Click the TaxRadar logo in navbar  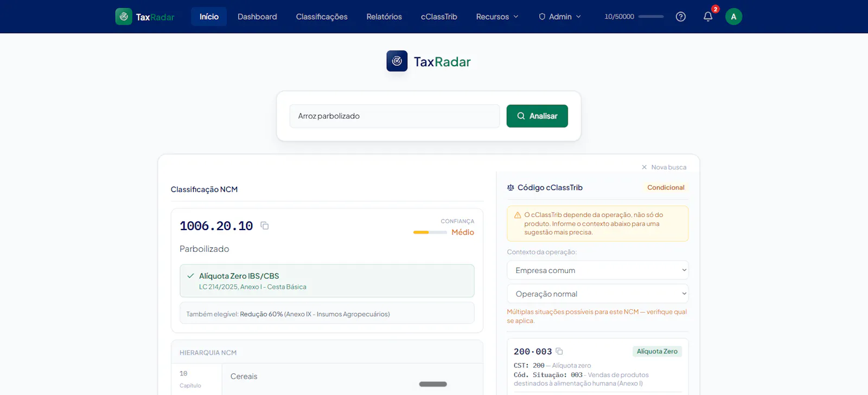pos(145,17)
